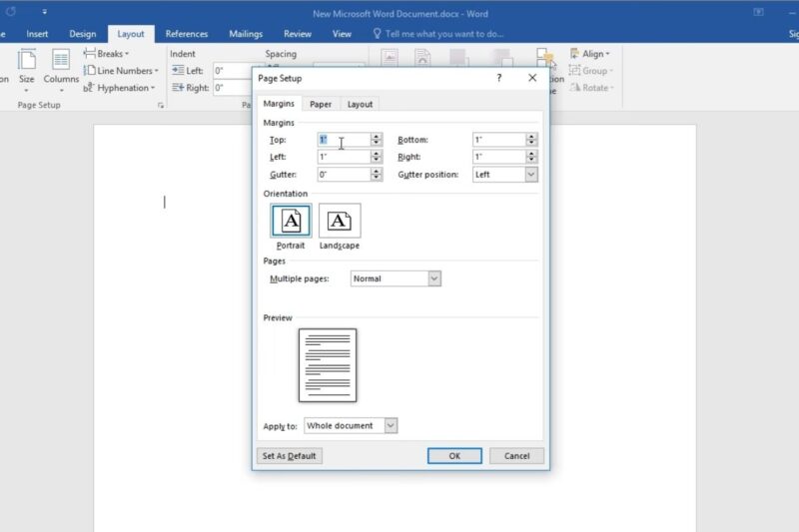Select the Landscape orientation icon
The width and height of the screenshot is (799, 532).
[340, 221]
